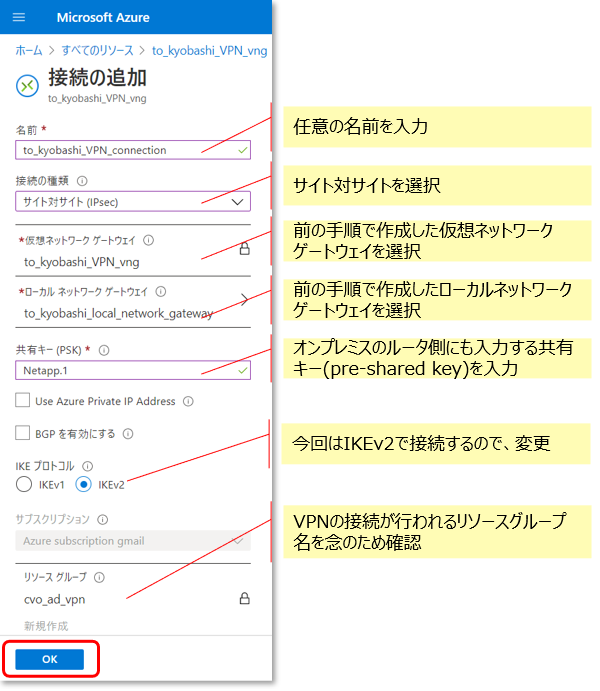Screen dimensions: 600x691
Task: Check the BGP を有効にする checkbox
Action: coord(22,433)
